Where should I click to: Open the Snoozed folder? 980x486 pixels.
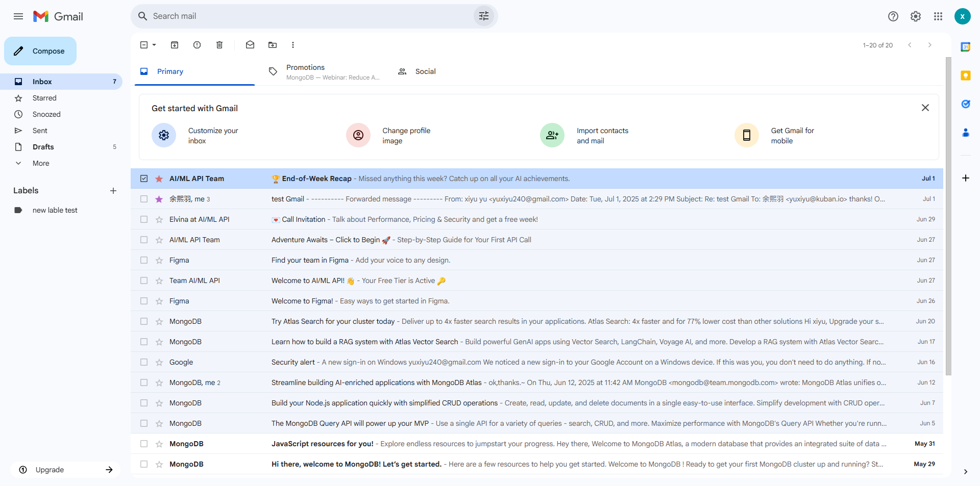click(61, 114)
